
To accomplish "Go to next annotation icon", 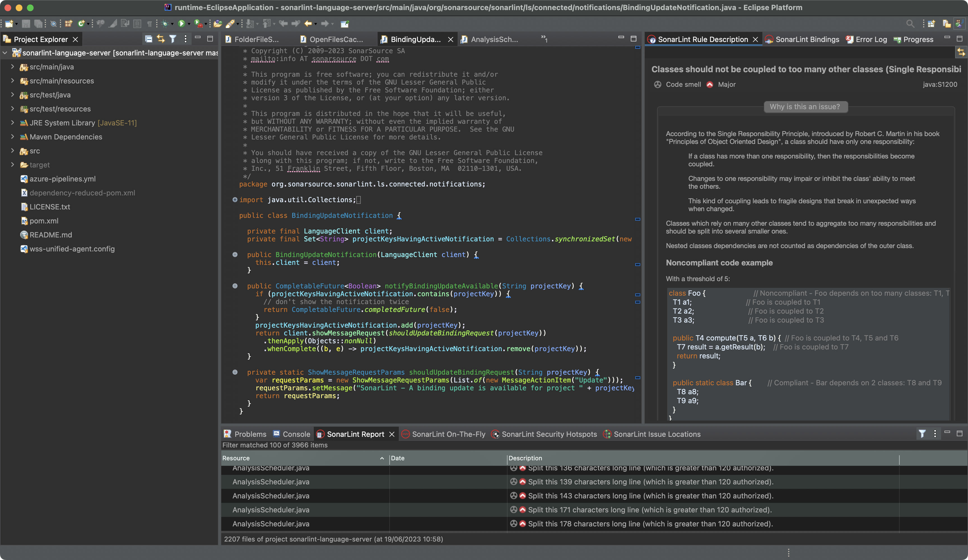I will [x=250, y=24].
